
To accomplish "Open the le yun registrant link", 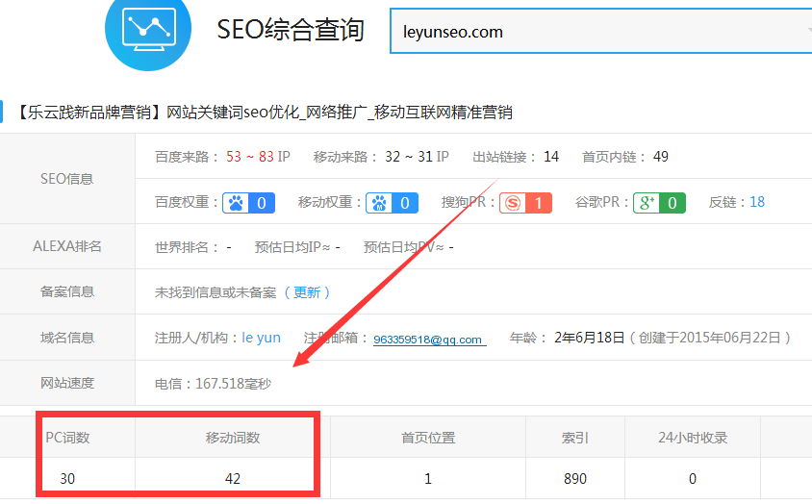I will [261, 338].
